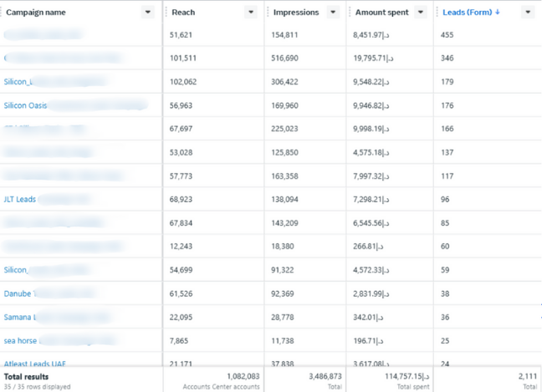The image size is (542, 392).
Task: Select the Amount spent value 6,545.56
Action: (x=371, y=223)
